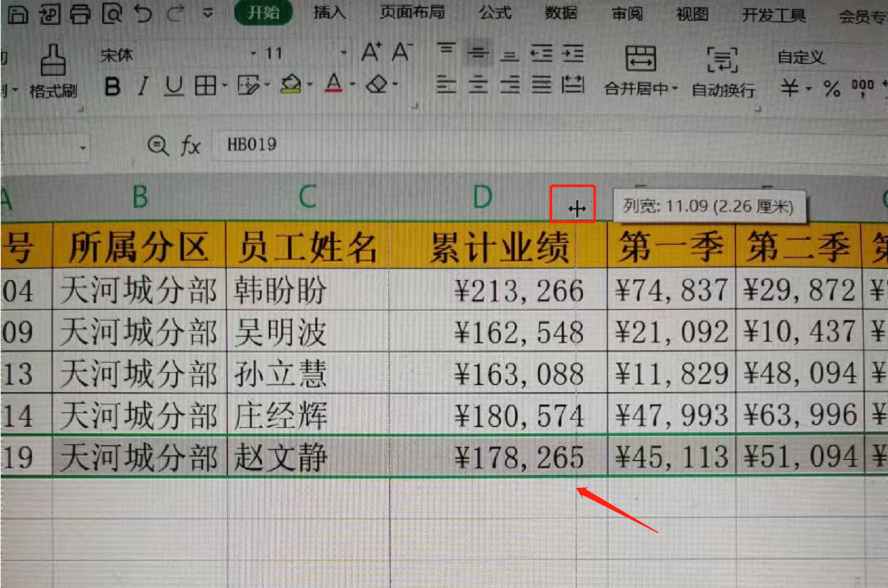The image size is (888, 588).
Task: Click the eraser clear icon
Action: tap(377, 84)
